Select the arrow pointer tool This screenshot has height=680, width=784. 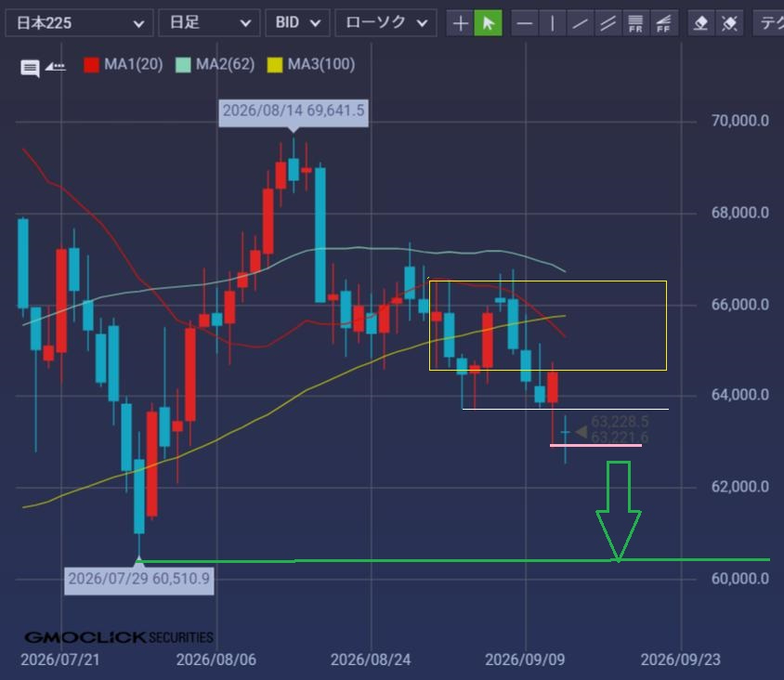tap(488, 23)
